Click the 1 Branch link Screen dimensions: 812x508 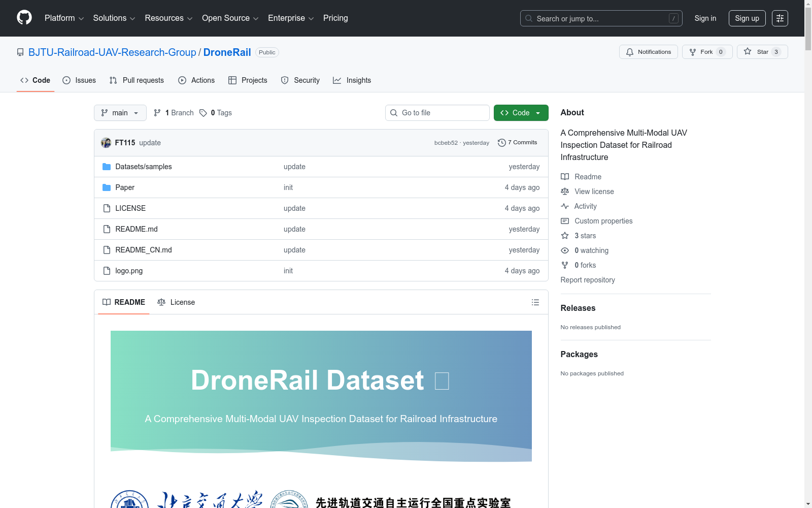pos(174,113)
